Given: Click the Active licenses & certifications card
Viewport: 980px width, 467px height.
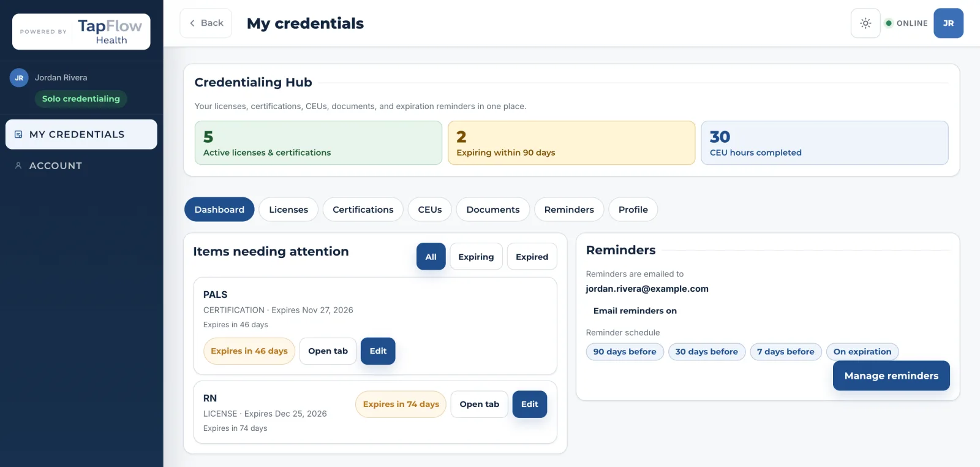Looking at the screenshot, I should click(x=318, y=143).
